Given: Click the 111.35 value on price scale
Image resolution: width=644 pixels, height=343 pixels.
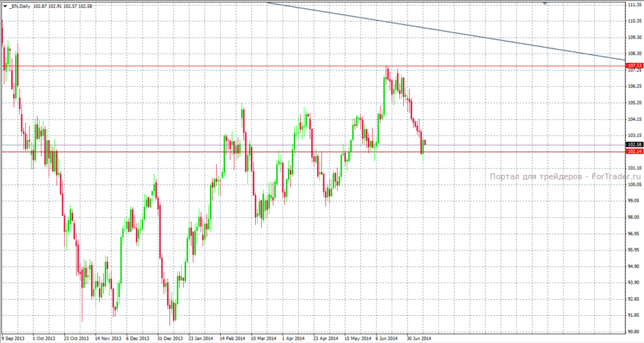Looking at the screenshot, I should (x=635, y=4).
